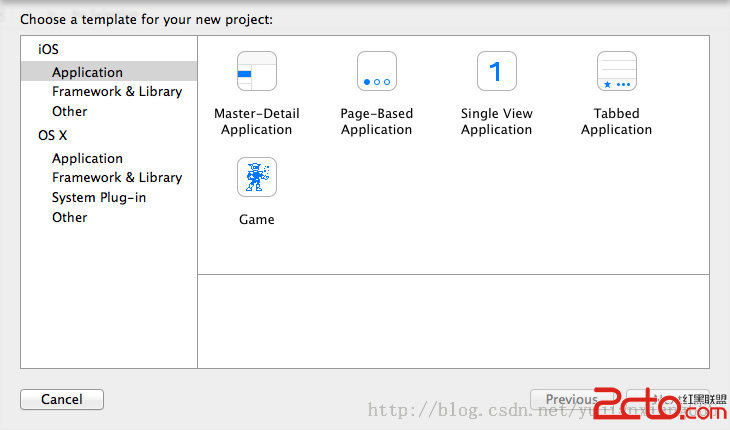Screen dimensions: 730x430
Task: Choose the Page-Based Application template icon
Action: tap(377, 72)
